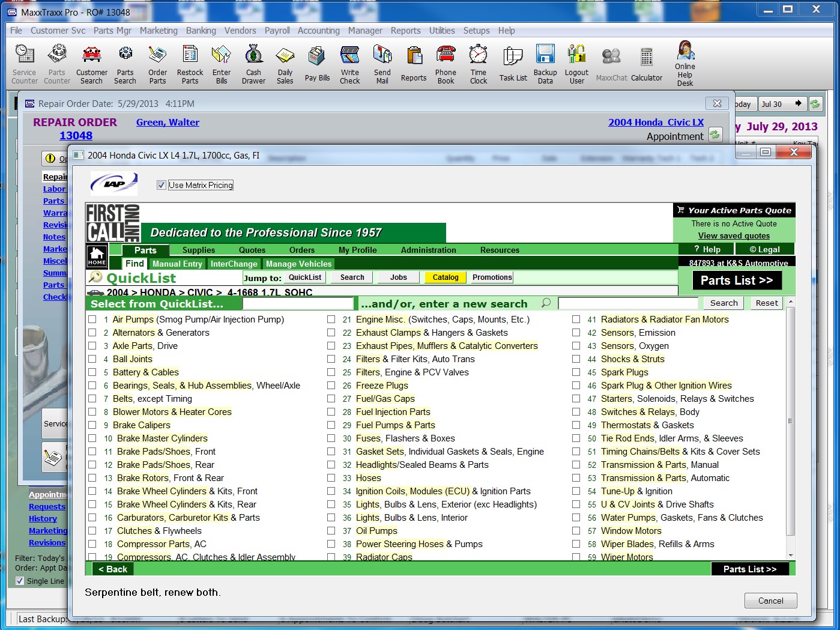Open the 2004 Honda Civic LX vehicle link
The height and width of the screenshot is (630, 840).
(x=656, y=122)
